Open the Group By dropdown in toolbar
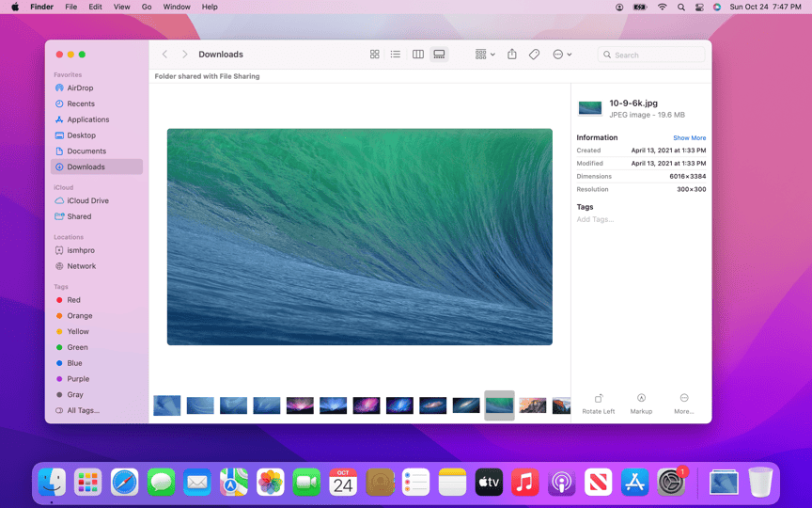812x508 pixels. [x=485, y=55]
